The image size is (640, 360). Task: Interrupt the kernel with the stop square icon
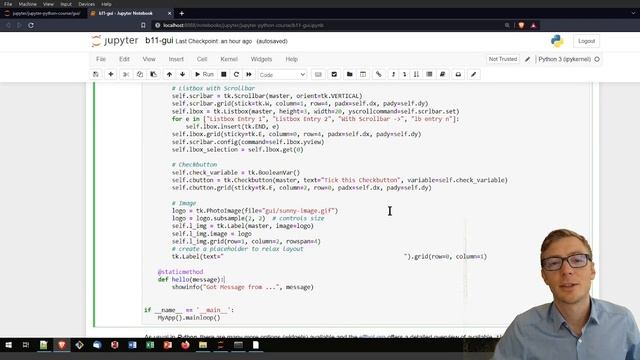224,74
